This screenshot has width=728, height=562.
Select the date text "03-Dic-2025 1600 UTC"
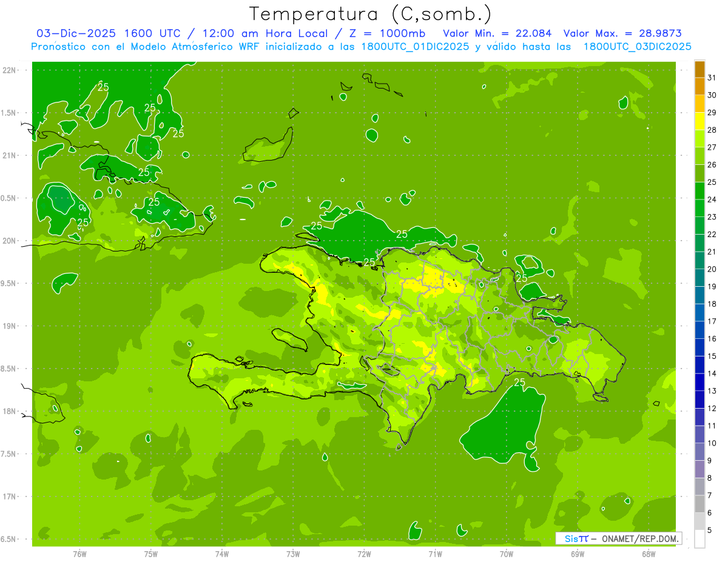[109, 33]
